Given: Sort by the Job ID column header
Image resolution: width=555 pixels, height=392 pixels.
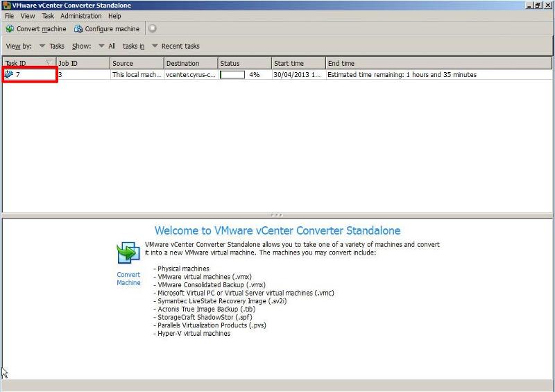Looking at the screenshot, I should pyautogui.click(x=83, y=63).
